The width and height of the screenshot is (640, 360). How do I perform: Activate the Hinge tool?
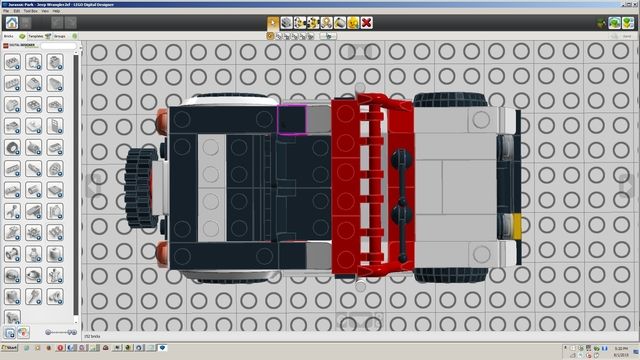pos(300,23)
